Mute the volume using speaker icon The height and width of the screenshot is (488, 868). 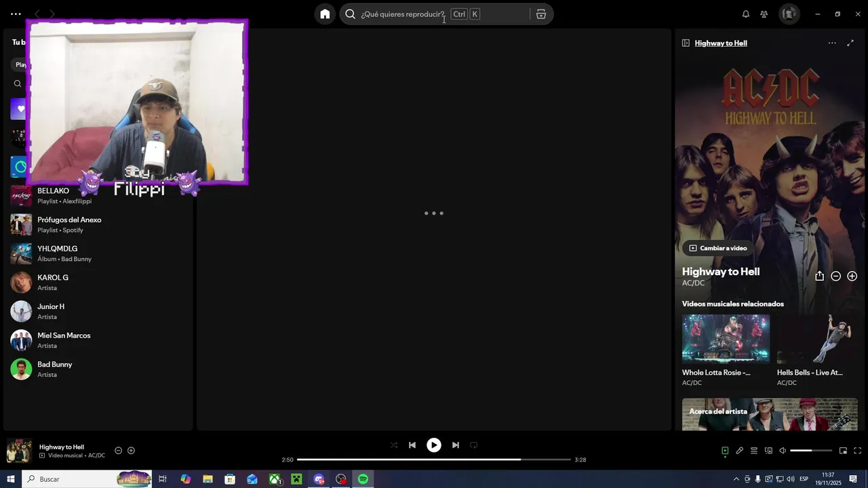tap(783, 451)
